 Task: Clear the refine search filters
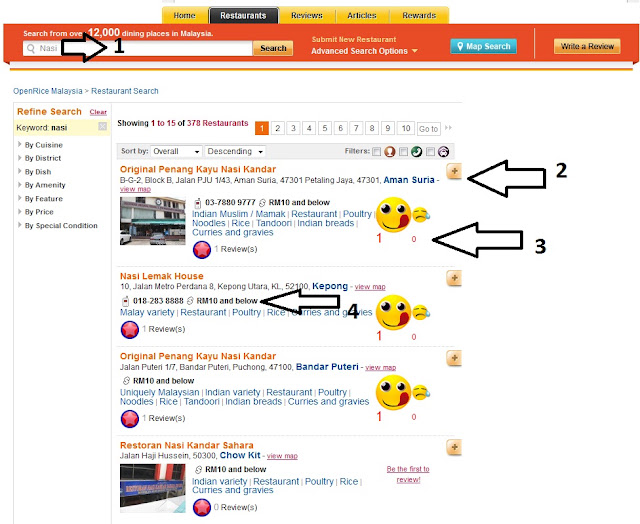[98, 112]
